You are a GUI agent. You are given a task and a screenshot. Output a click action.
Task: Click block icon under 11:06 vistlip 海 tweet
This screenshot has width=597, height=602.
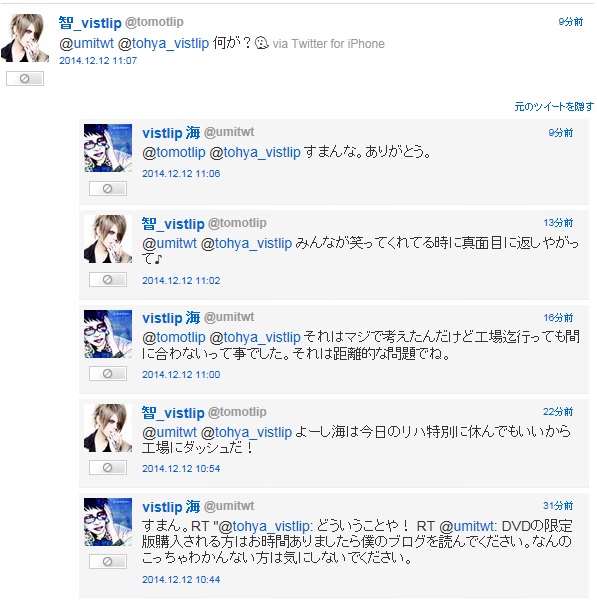108,189
